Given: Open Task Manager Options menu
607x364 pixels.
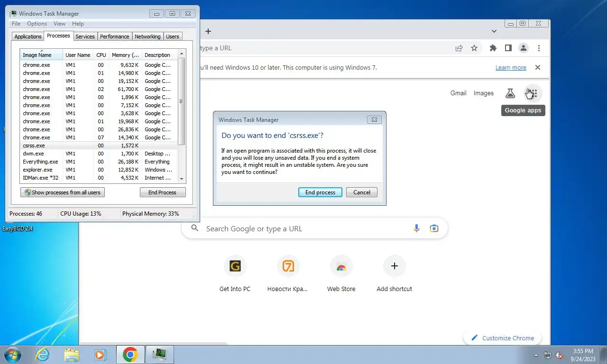Looking at the screenshot, I should 37,24.
